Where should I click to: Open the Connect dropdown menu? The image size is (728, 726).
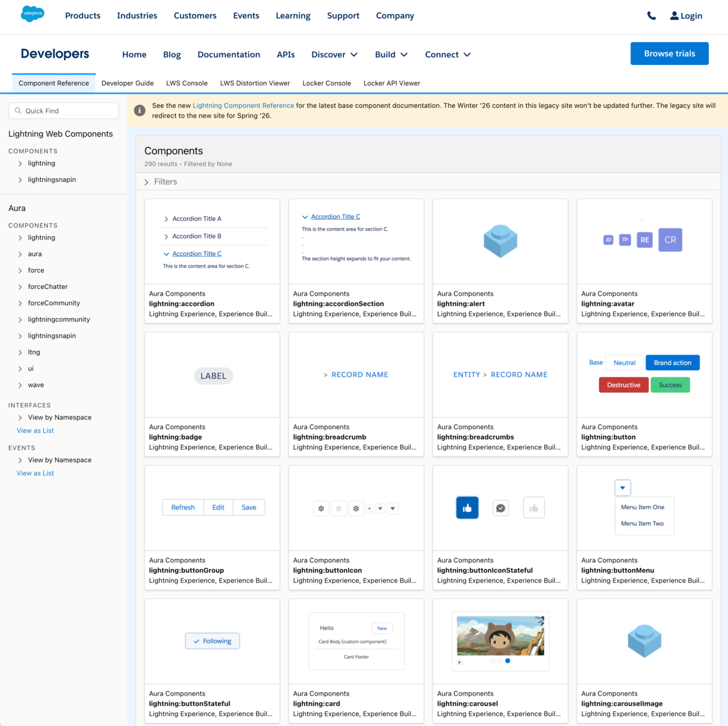click(448, 55)
